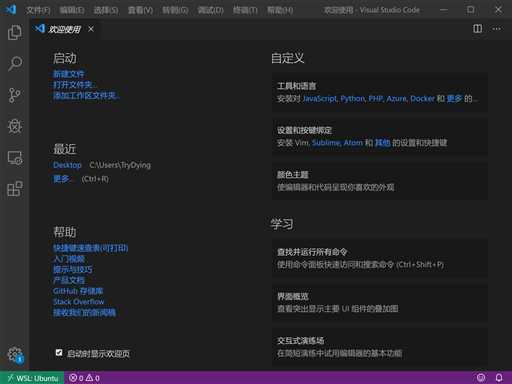Click the 打开文件夹 link
Image resolution: width=512 pixels, height=384 pixels.
[x=74, y=85]
